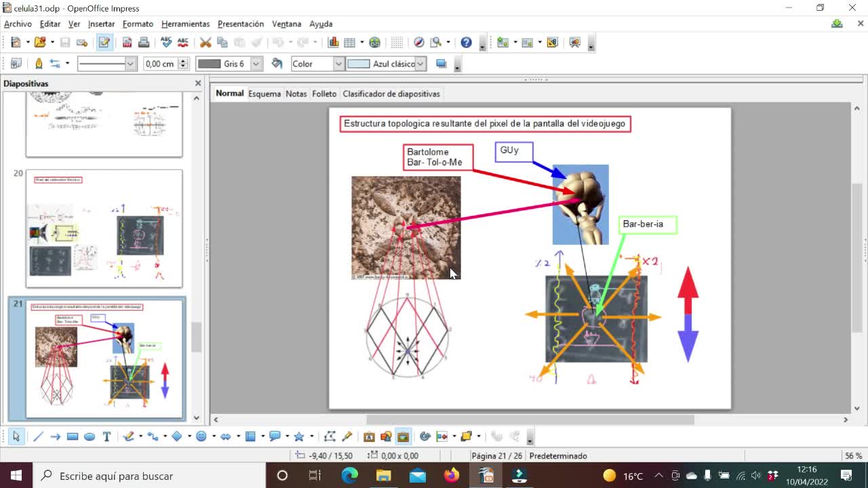Click the Rotate tool icon
The height and width of the screenshot is (488, 868).
point(425,436)
